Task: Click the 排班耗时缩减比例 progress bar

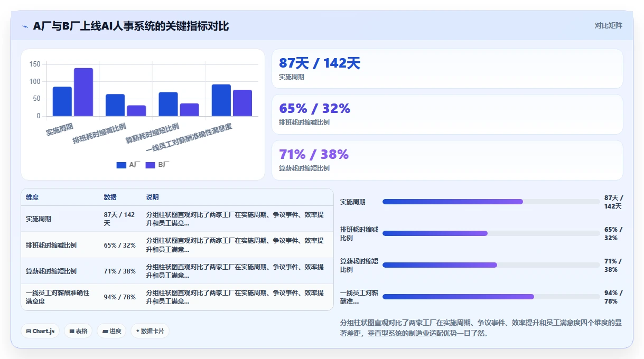Action: point(491,233)
